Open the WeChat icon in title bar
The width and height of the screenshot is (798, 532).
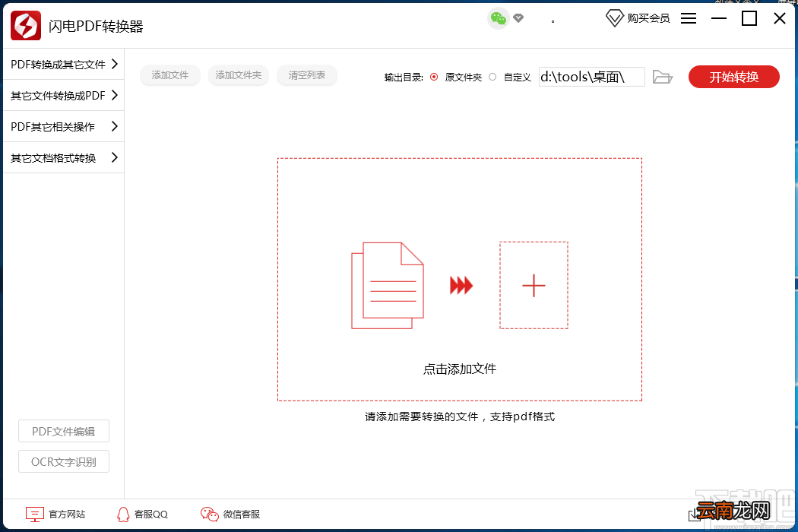coord(499,19)
